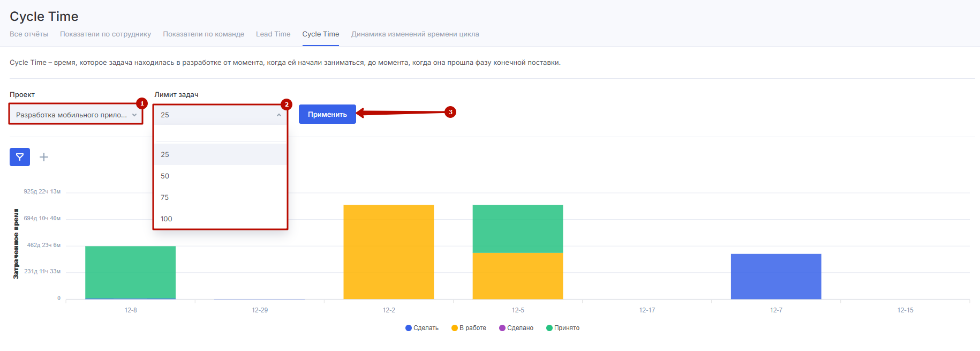Viewport: 980px width, 351px height.
Task: Toggle the Принято legend series
Action: click(x=563, y=328)
